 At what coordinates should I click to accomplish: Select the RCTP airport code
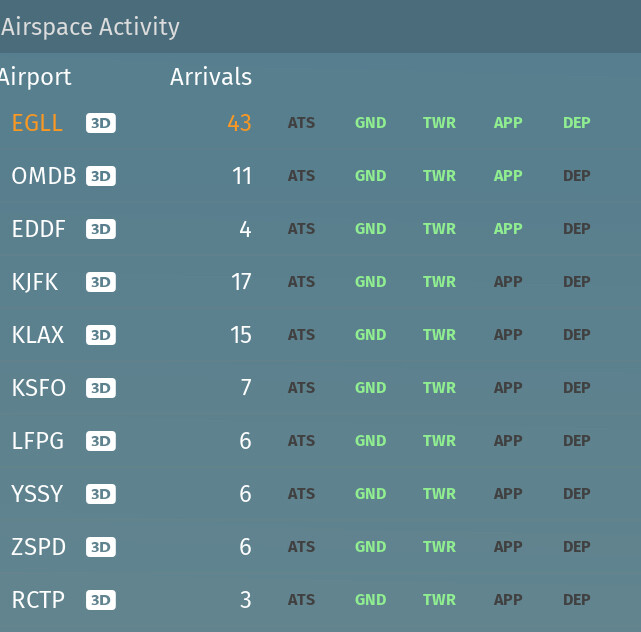(x=38, y=600)
